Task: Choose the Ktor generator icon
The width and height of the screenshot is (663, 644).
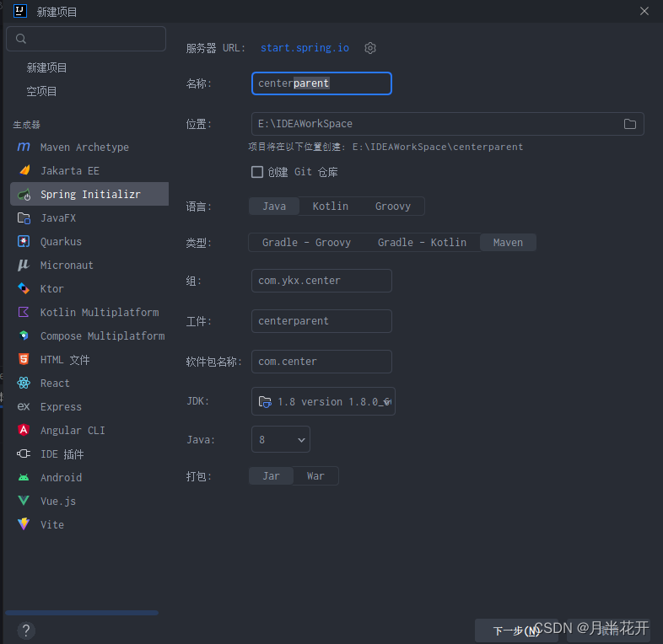Action: [x=24, y=289]
